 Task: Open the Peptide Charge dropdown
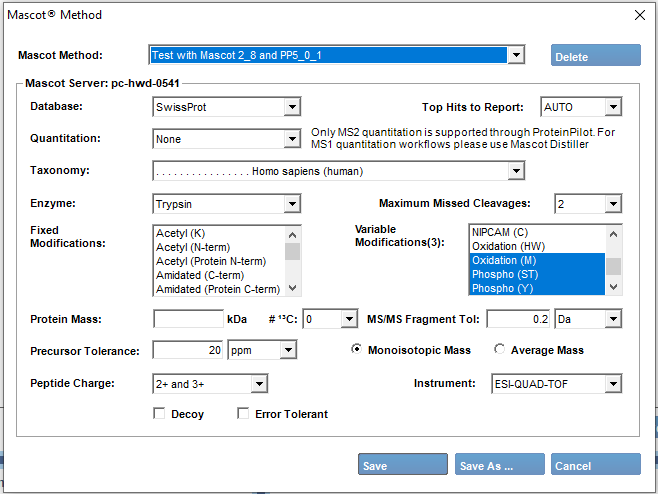click(259, 384)
